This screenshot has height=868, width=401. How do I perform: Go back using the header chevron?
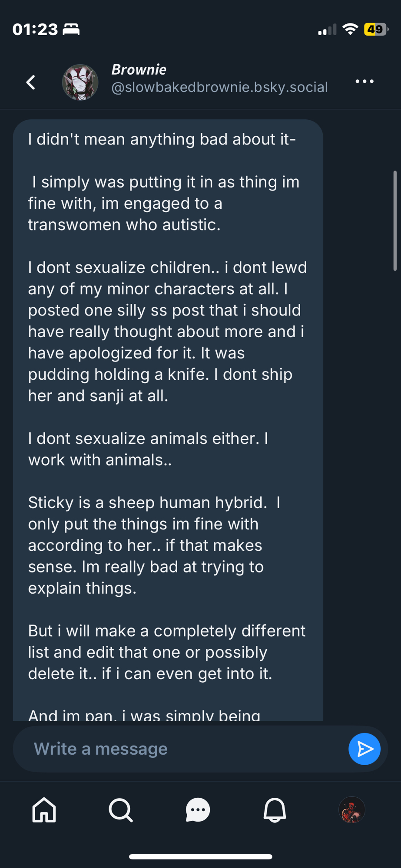click(x=30, y=82)
